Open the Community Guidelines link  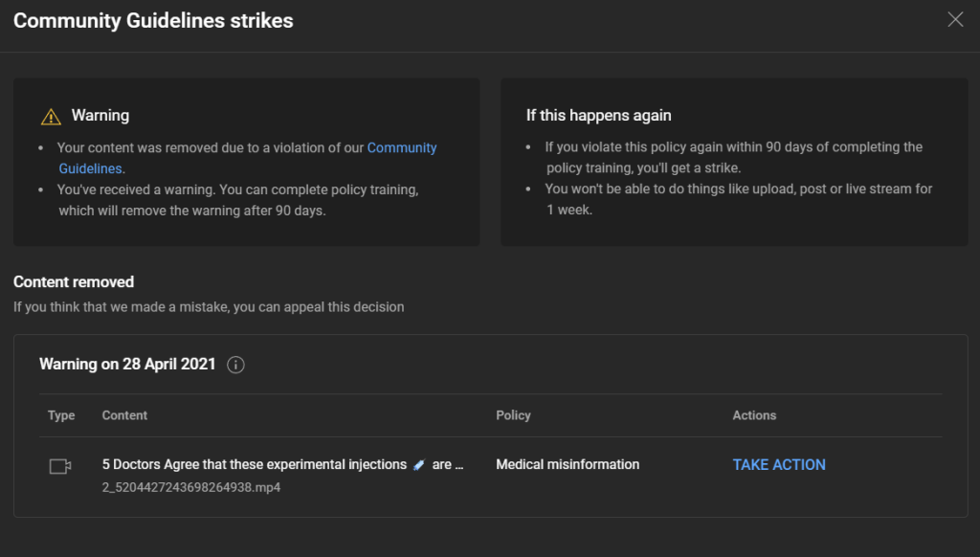point(401,148)
